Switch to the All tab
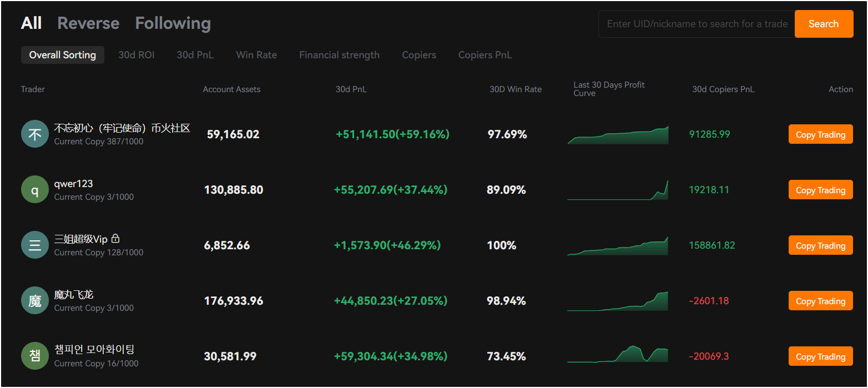This screenshot has width=868, height=388. pyautogui.click(x=31, y=23)
